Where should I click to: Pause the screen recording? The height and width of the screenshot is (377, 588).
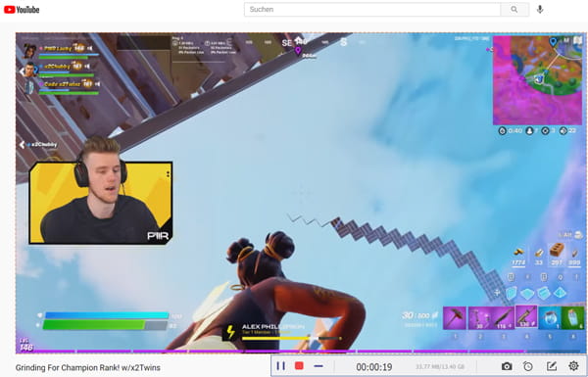281,366
